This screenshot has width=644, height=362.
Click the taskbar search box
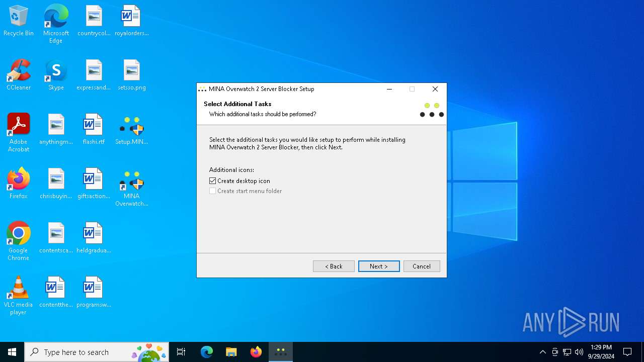[x=97, y=352]
